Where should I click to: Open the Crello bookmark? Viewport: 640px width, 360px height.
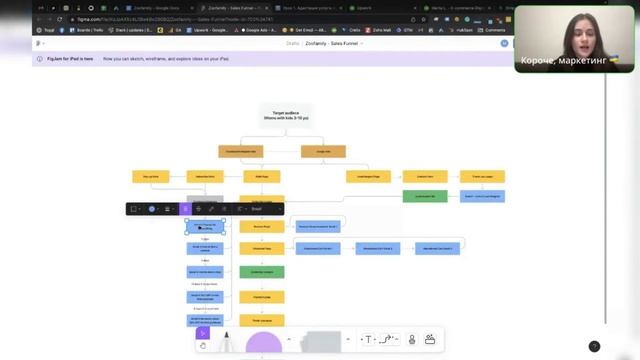point(351,30)
